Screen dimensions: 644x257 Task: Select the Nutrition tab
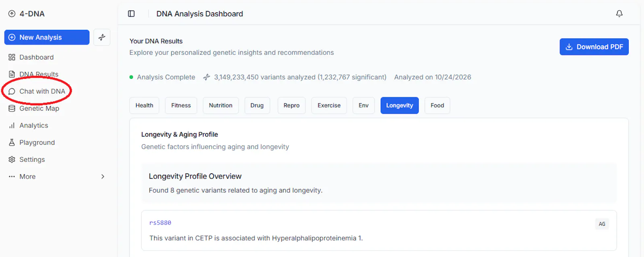221,105
